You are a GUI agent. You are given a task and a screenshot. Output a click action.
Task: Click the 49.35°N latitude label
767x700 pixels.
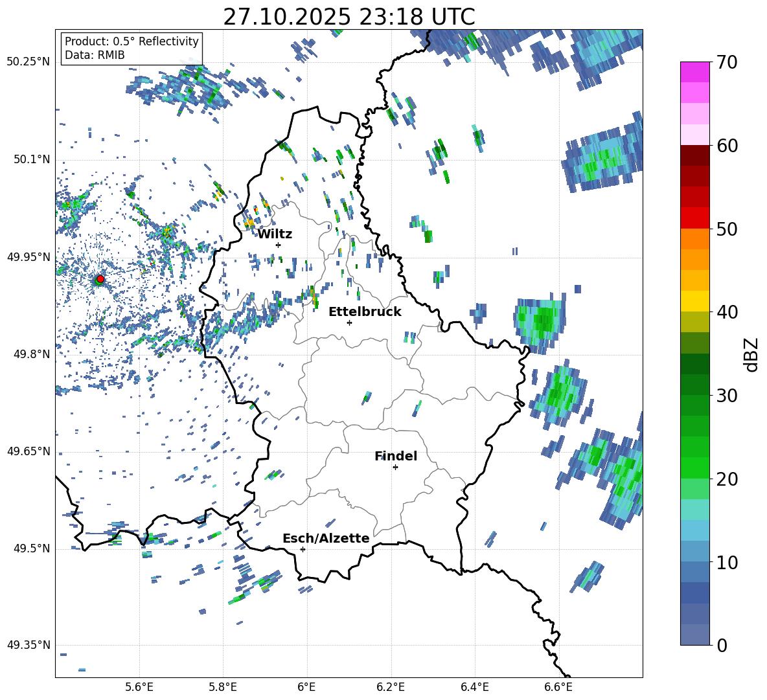pos(29,645)
